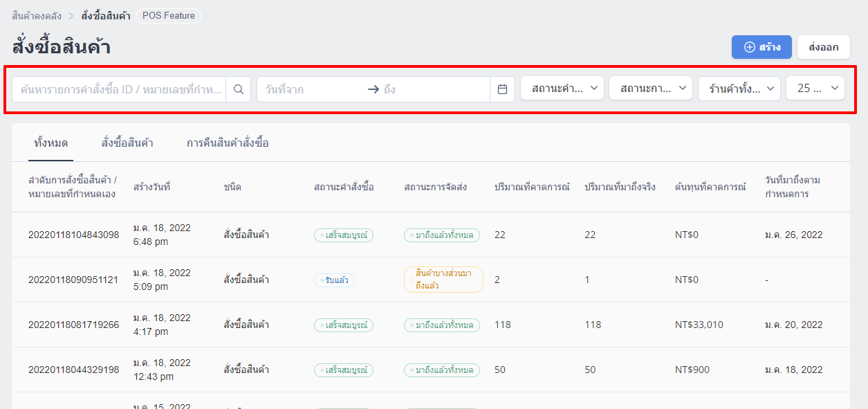Image resolution: width=868 pixels, height=409 pixels.
Task: Click the สร้างวันที่ column header
Action: coord(152,187)
